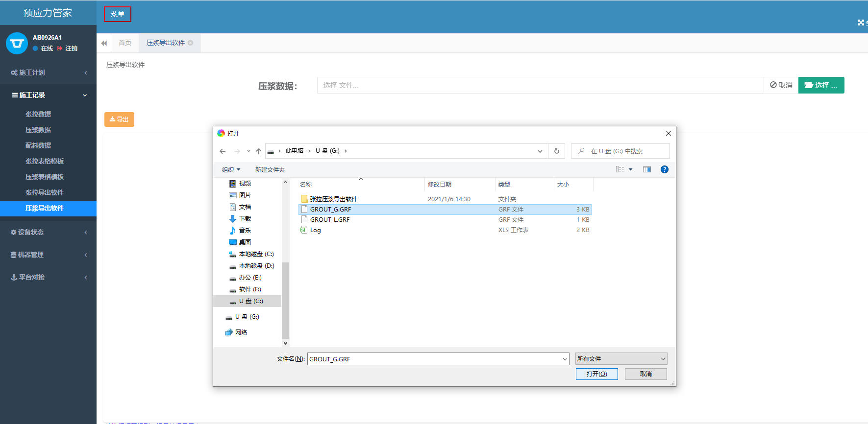Image resolution: width=868 pixels, height=424 pixels.
Task: Click the up-folder arrow in file dialog
Action: click(x=259, y=151)
